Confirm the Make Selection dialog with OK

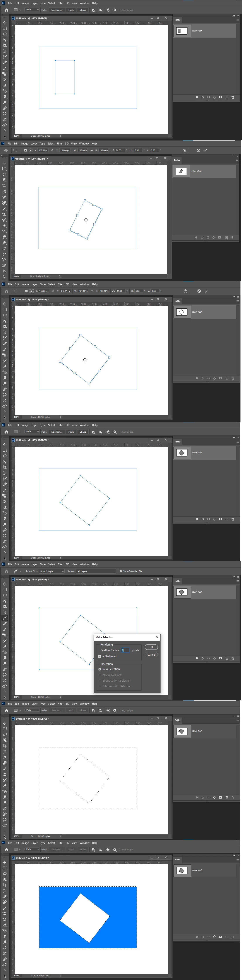tap(151, 647)
